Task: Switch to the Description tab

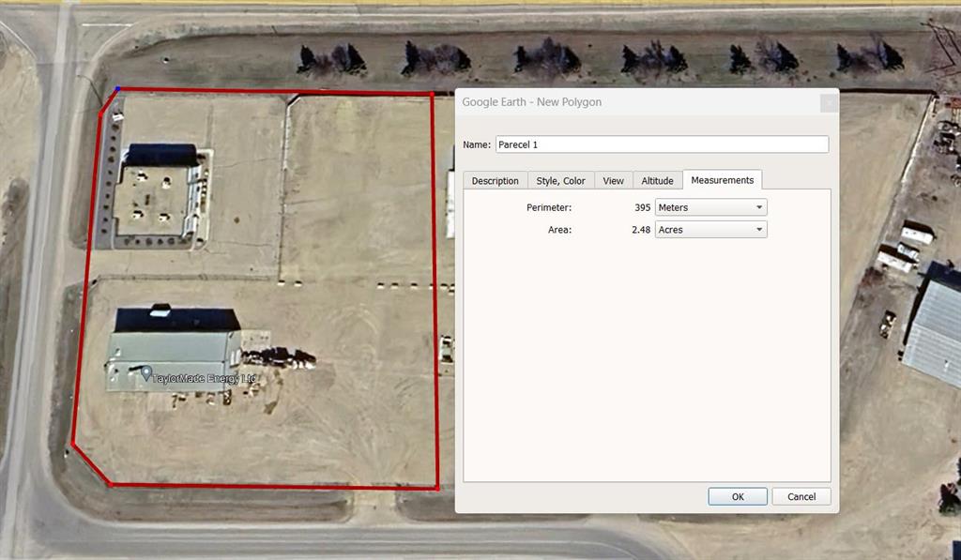Action: point(495,181)
